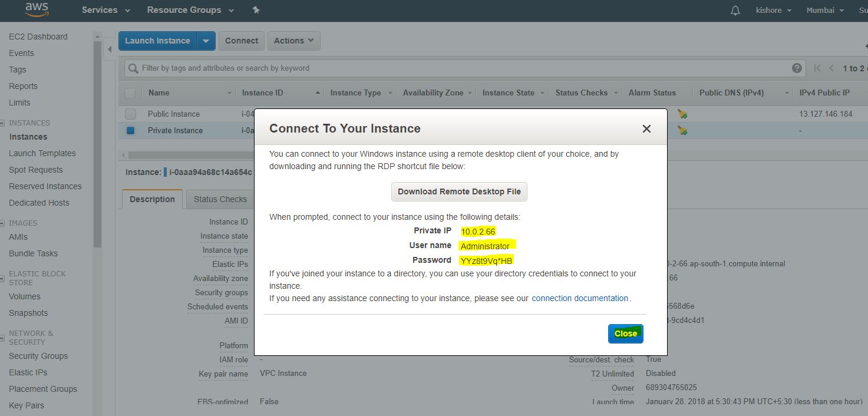Click the instance filter search field
This screenshot has height=416, width=868.
460,68
